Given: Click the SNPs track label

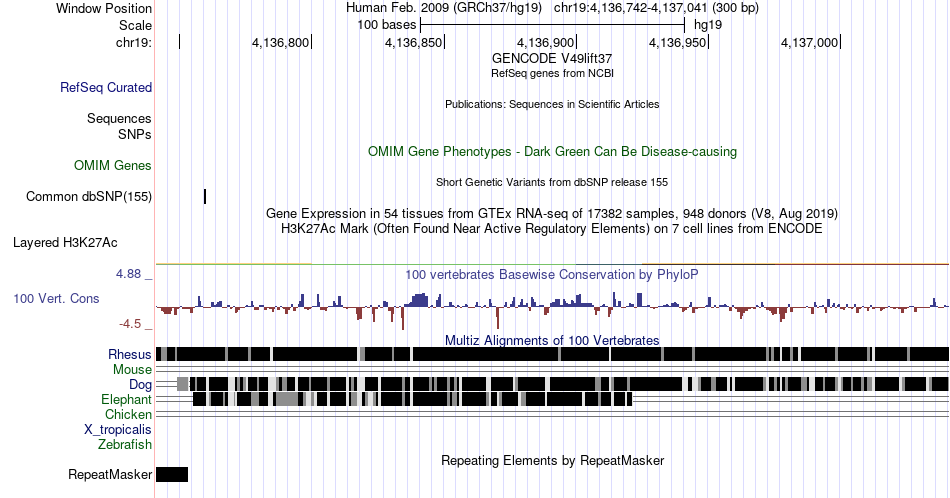Looking at the screenshot, I should [135, 134].
